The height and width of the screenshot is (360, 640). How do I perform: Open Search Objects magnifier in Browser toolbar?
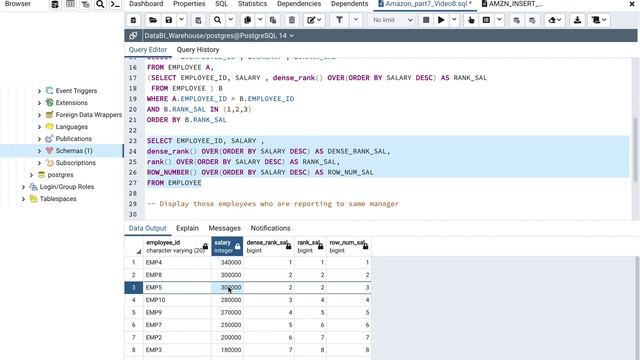tap(100, 4)
